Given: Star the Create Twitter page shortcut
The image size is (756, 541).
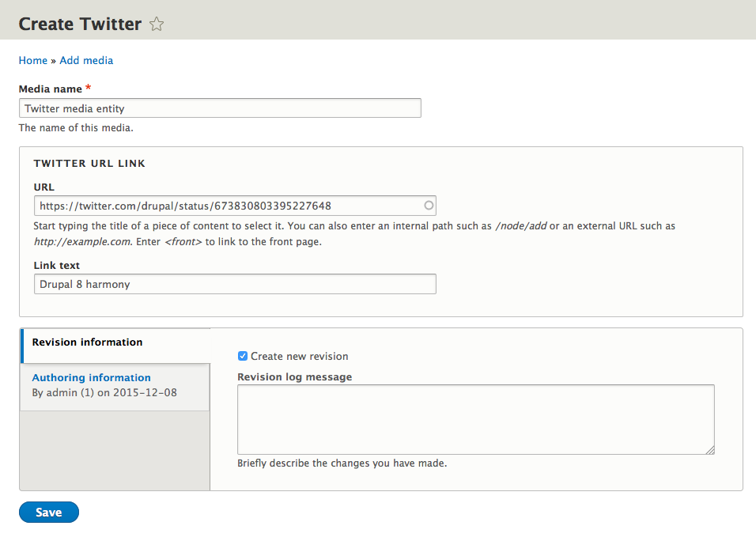Looking at the screenshot, I should click(x=157, y=24).
